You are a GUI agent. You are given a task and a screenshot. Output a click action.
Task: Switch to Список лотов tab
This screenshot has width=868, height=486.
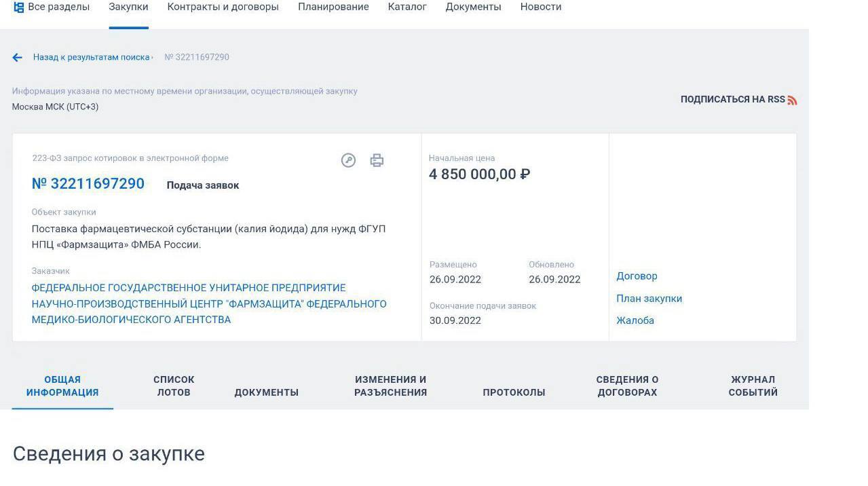(174, 386)
